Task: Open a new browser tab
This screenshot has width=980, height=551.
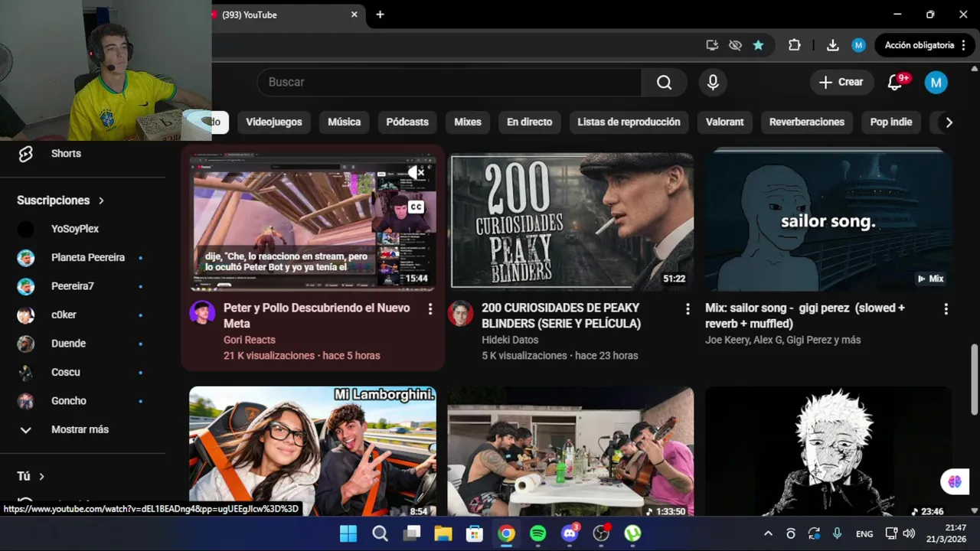Action: point(380,15)
